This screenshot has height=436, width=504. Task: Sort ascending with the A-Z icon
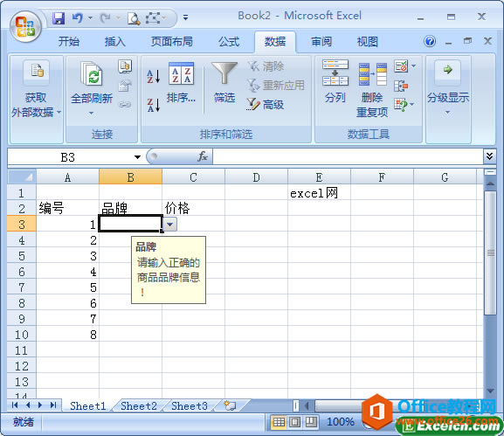(154, 77)
